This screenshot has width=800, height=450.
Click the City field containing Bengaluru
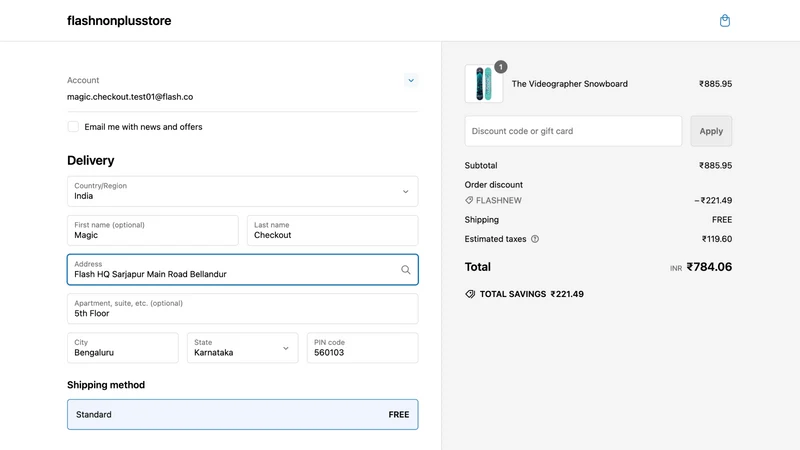122,348
